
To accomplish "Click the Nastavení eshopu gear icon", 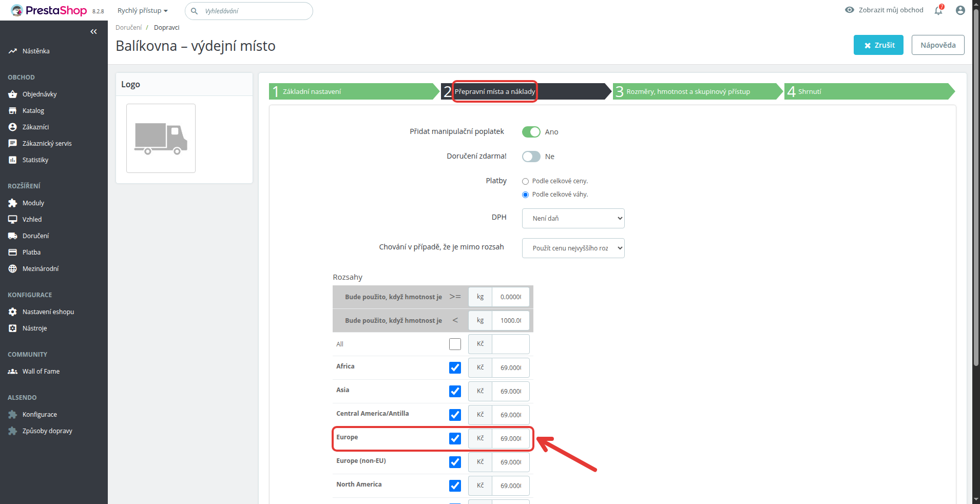I will (x=13, y=312).
